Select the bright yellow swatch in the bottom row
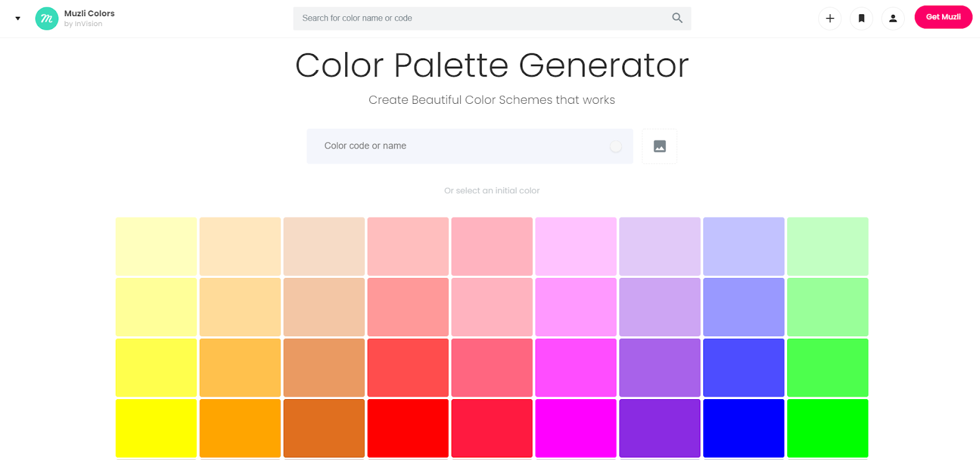Image resolution: width=980 pixels, height=460 pixels. 156,428
